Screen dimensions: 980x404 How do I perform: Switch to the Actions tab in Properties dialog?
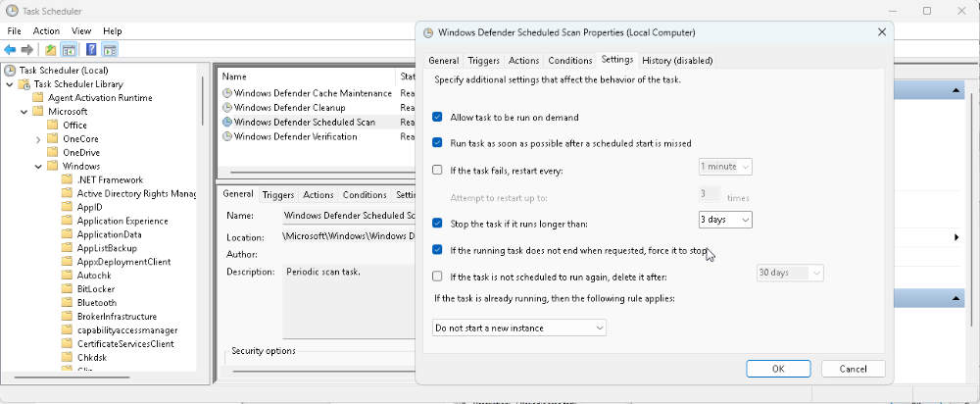tap(523, 61)
